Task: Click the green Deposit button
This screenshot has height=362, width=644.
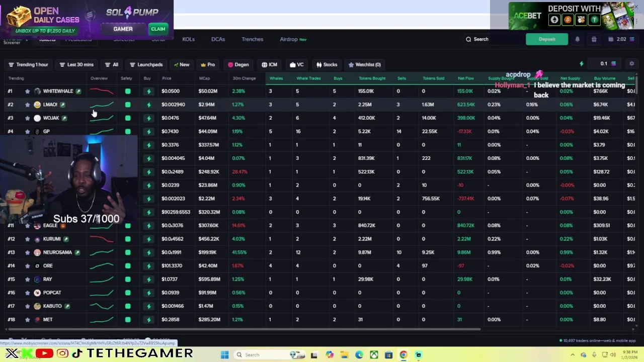Action: pos(547,39)
